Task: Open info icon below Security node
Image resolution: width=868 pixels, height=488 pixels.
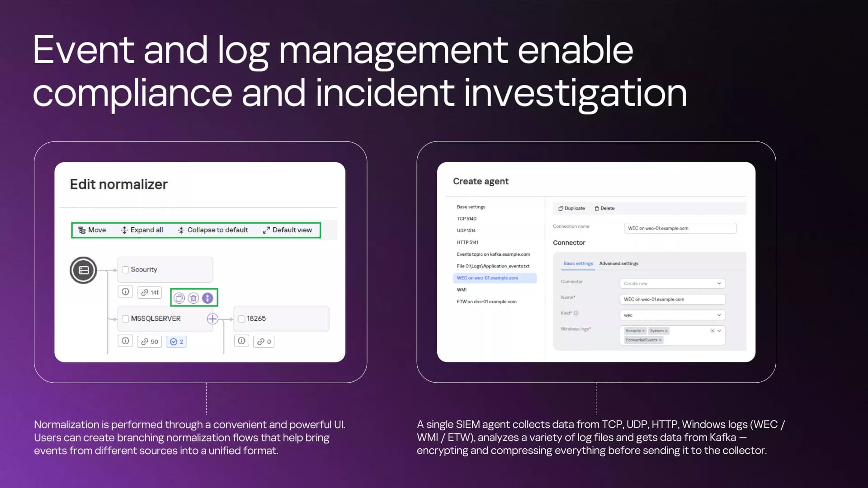Action: tap(126, 292)
